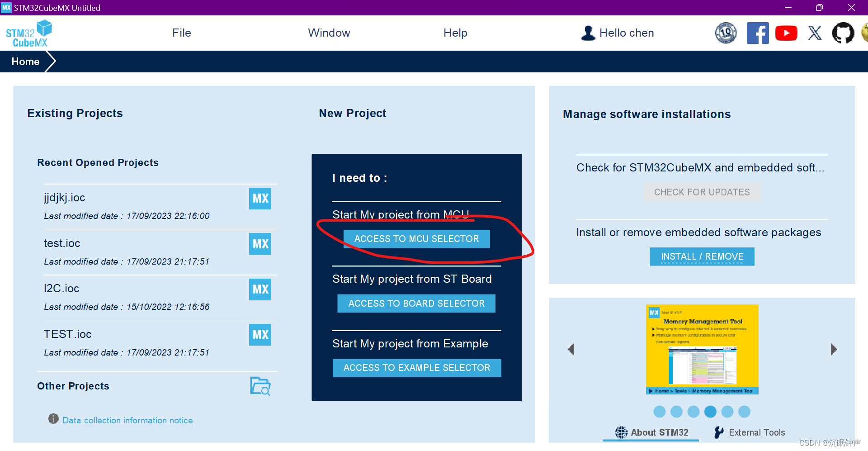The height and width of the screenshot is (451, 868).
Task: Select the test.ioc recent project
Action: [x=62, y=243]
